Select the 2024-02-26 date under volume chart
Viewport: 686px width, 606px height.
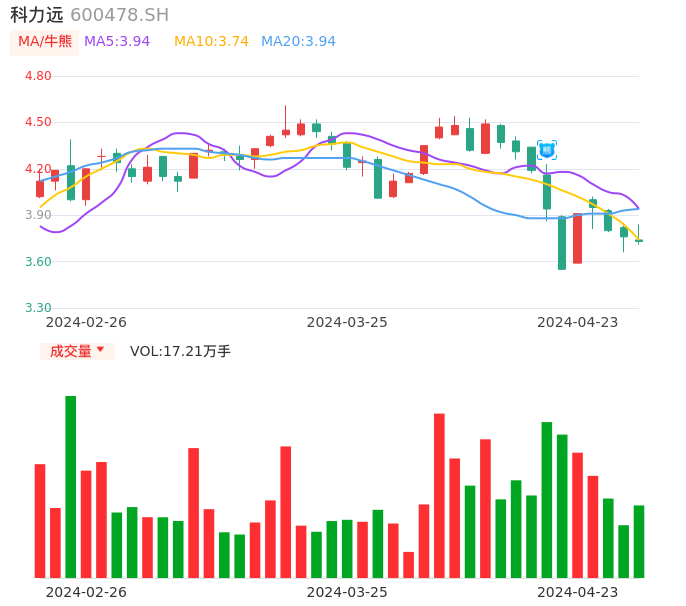[x=86, y=591]
